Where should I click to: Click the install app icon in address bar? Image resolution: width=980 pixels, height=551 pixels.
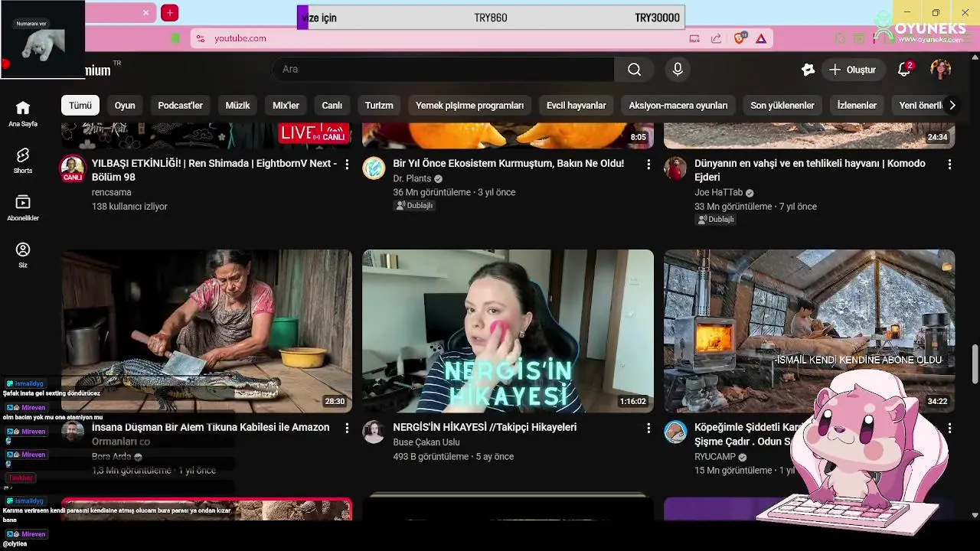[694, 38]
